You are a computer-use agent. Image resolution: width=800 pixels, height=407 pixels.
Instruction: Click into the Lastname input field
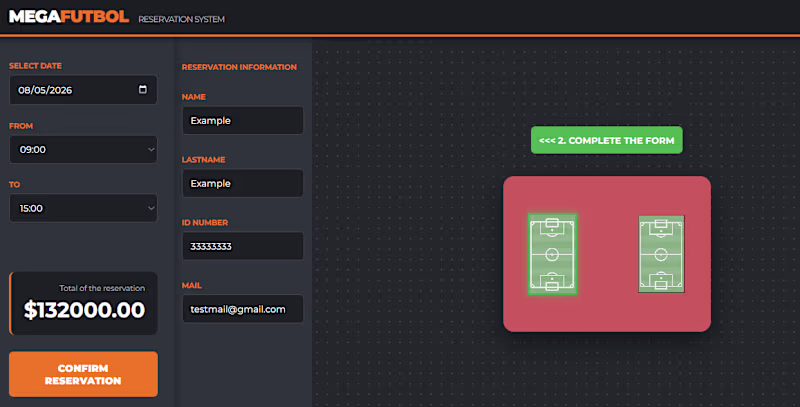point(243,183)
